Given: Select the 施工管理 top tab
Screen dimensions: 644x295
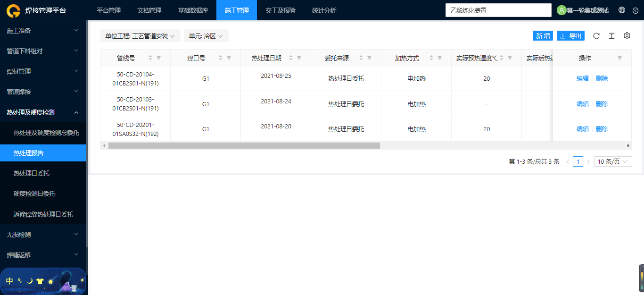Looking at the screenshot, I should click(x=237, y=10).
